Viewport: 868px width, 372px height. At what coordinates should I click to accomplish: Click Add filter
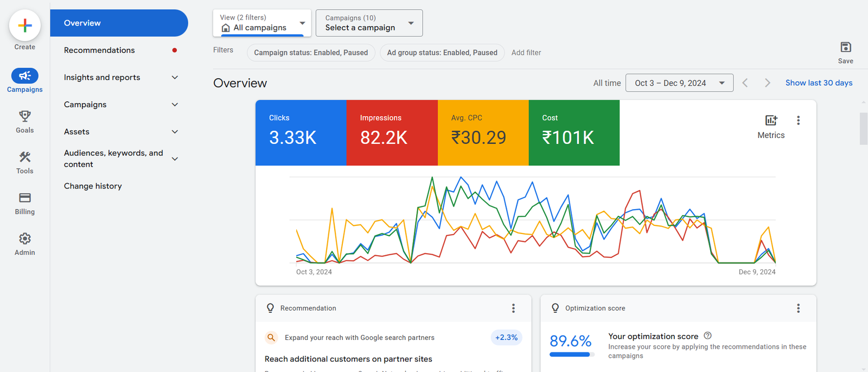pos(526,53)
